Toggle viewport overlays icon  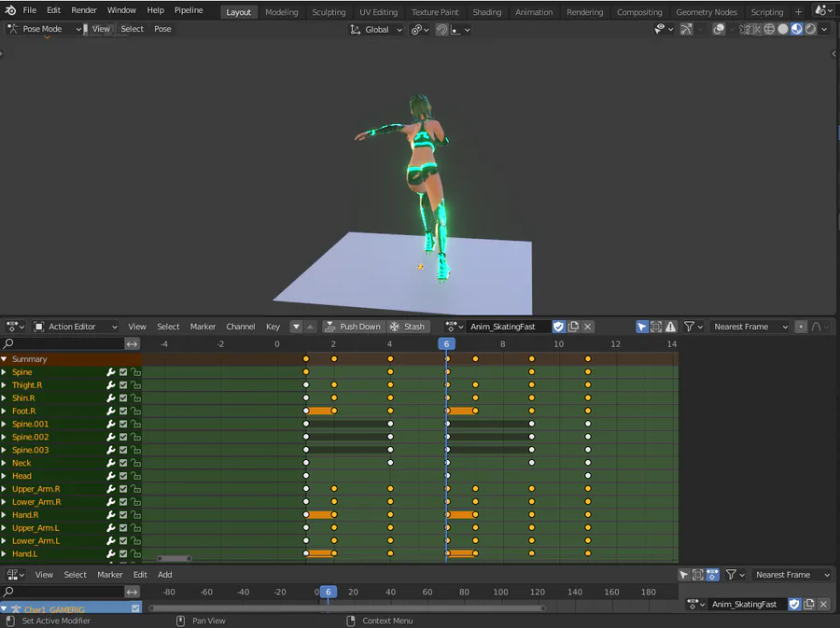coord(719,29)
